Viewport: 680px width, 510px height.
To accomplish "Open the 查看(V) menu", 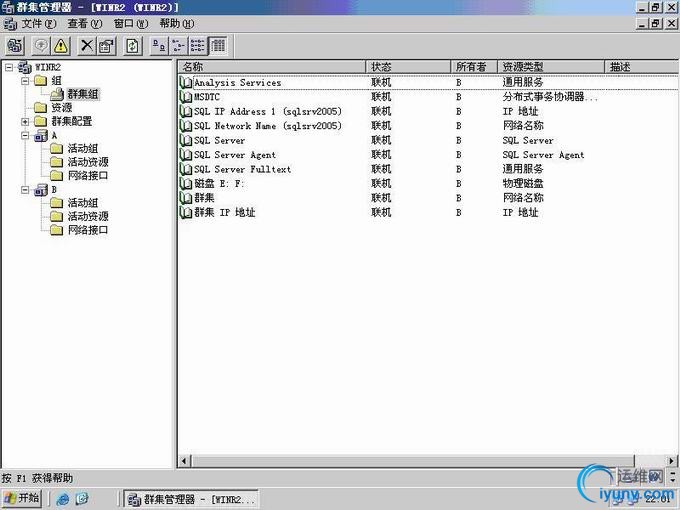I will click(85, 23).
